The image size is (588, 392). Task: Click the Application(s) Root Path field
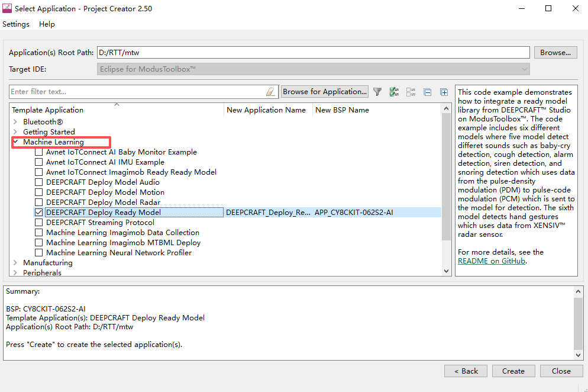coord(313,53)
